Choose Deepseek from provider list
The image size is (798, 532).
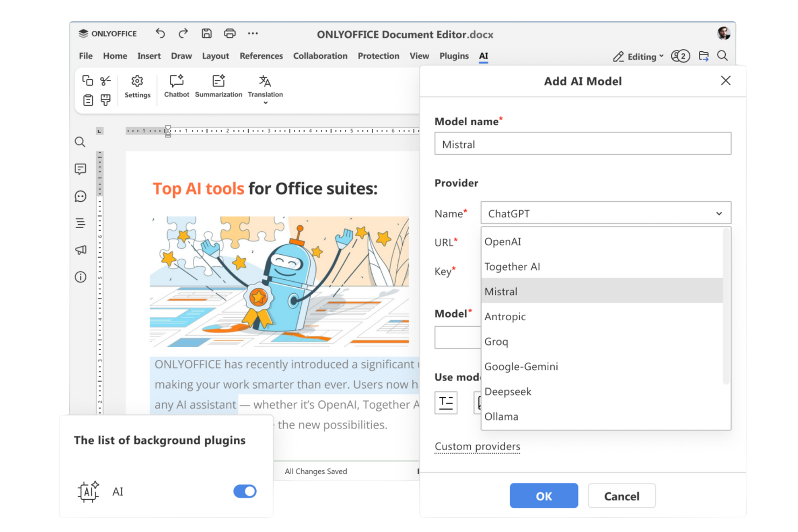pos(602,391)
